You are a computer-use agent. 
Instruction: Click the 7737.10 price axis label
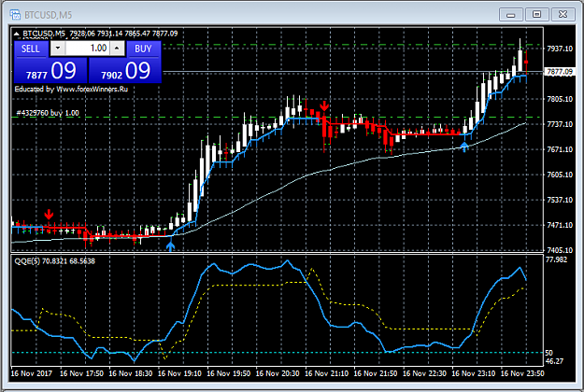(x=560, y=124)
